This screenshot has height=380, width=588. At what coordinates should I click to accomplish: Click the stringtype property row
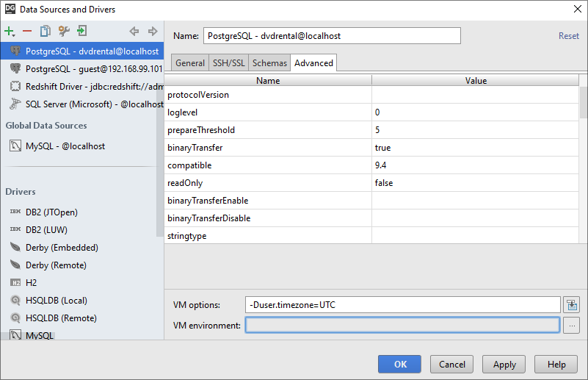[371, 236]
